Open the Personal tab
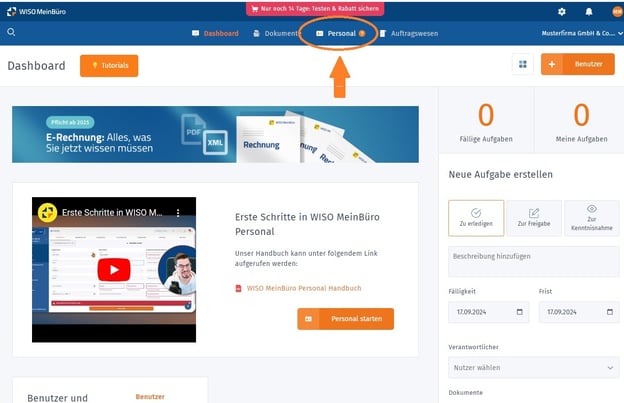This screenshot has height=403, width=624. coord(341,33)
